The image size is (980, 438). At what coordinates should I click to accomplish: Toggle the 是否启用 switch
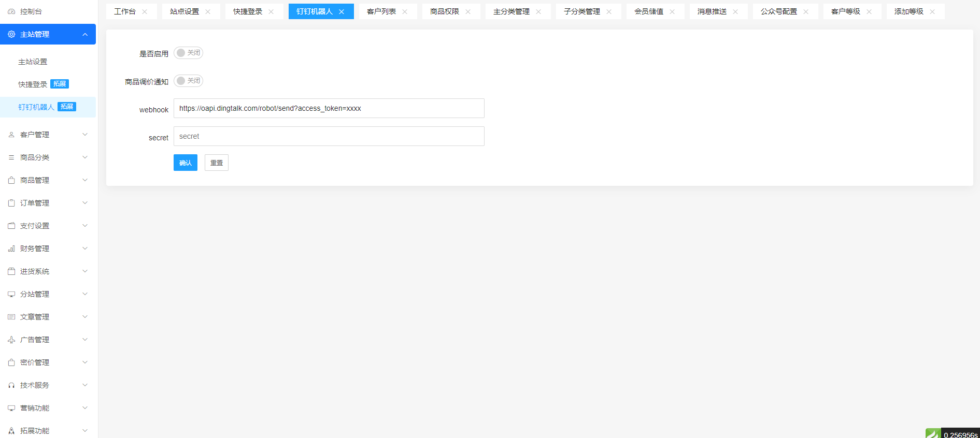tap(188, 53)
